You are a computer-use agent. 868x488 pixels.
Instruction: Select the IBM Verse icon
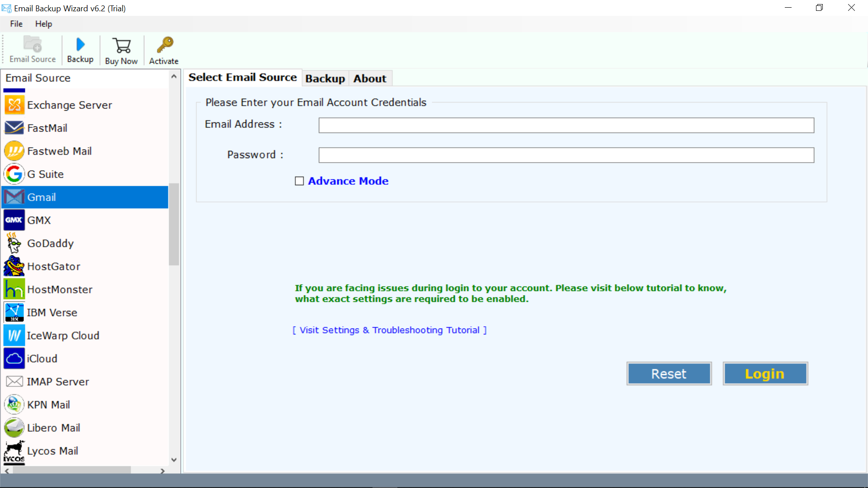[x=14, y=312]
